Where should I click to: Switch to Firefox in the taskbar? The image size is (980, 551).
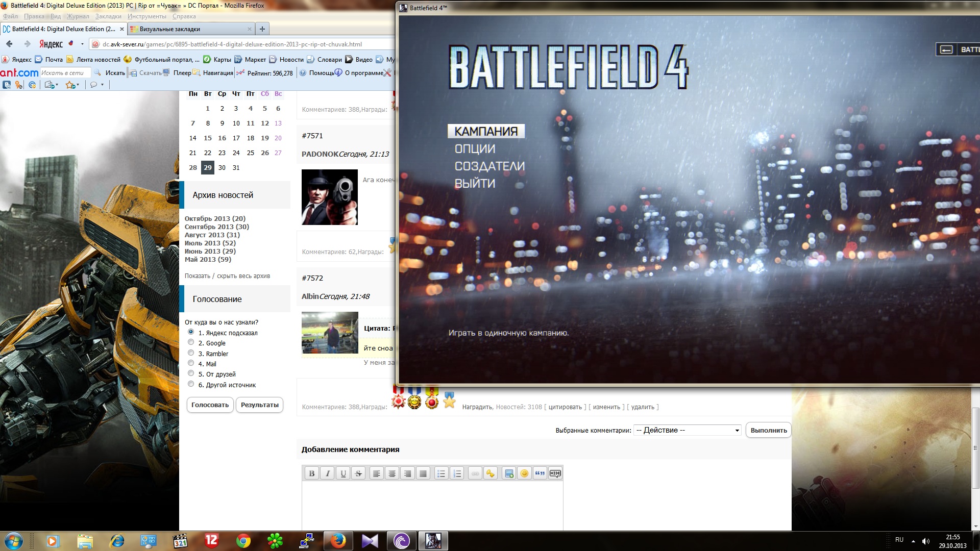338,541
